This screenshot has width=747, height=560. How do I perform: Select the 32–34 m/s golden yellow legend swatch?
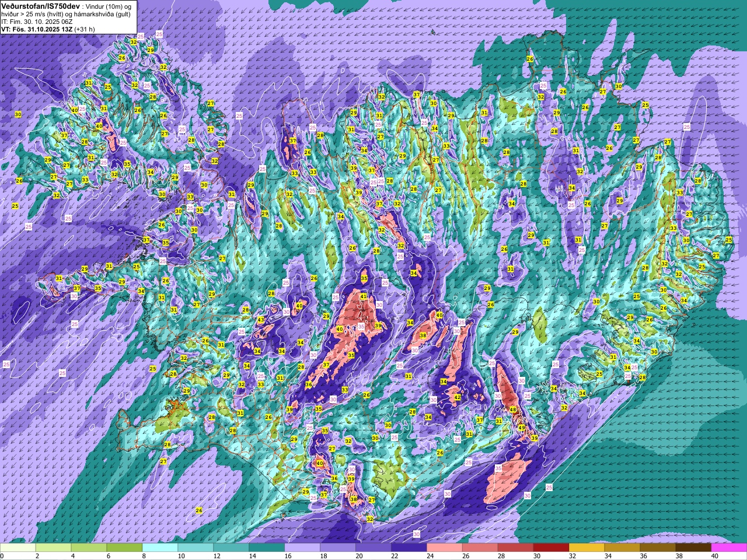587,548
